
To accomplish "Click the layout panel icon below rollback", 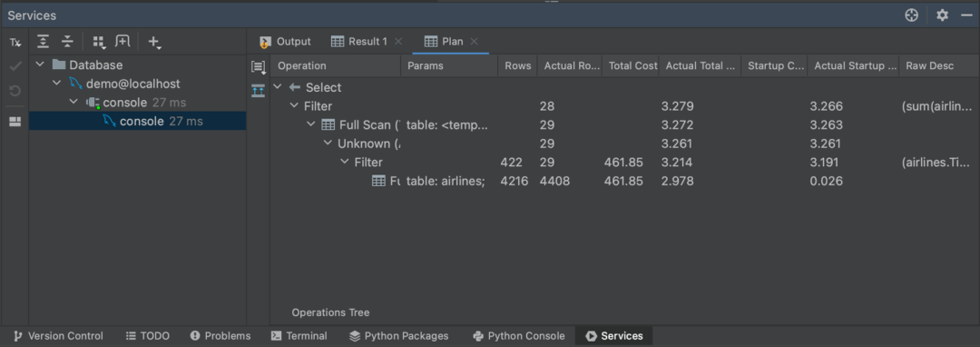I will pos(15,122).
